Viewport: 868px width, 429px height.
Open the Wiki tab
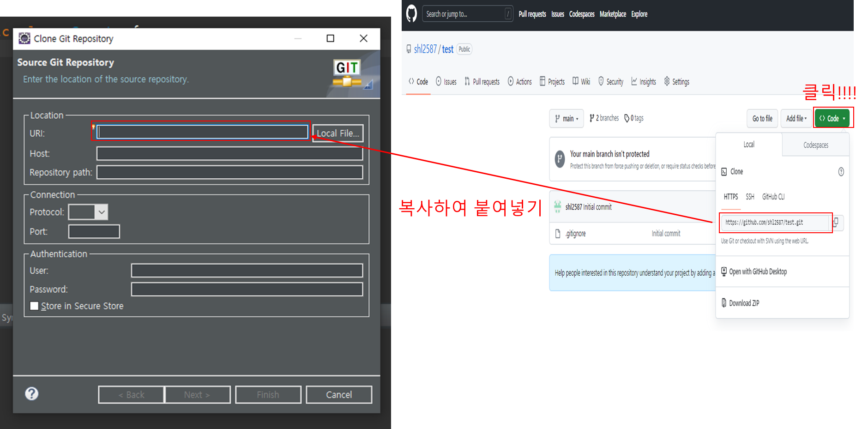click(581, 82)
